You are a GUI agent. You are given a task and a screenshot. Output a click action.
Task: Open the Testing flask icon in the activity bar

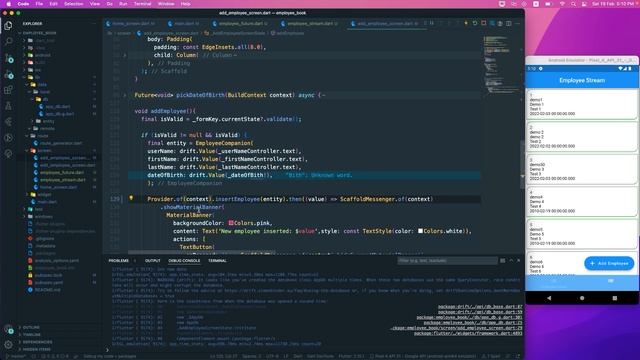point(8,106)
